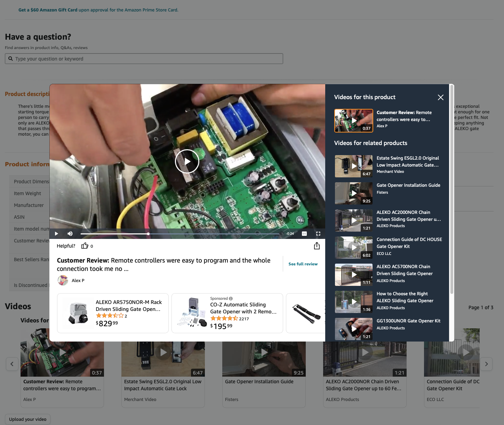The image size is (504, 425).
Task: Play the ALEKO AC5700NOR sidebar video
Action: [x=354, y=275]
